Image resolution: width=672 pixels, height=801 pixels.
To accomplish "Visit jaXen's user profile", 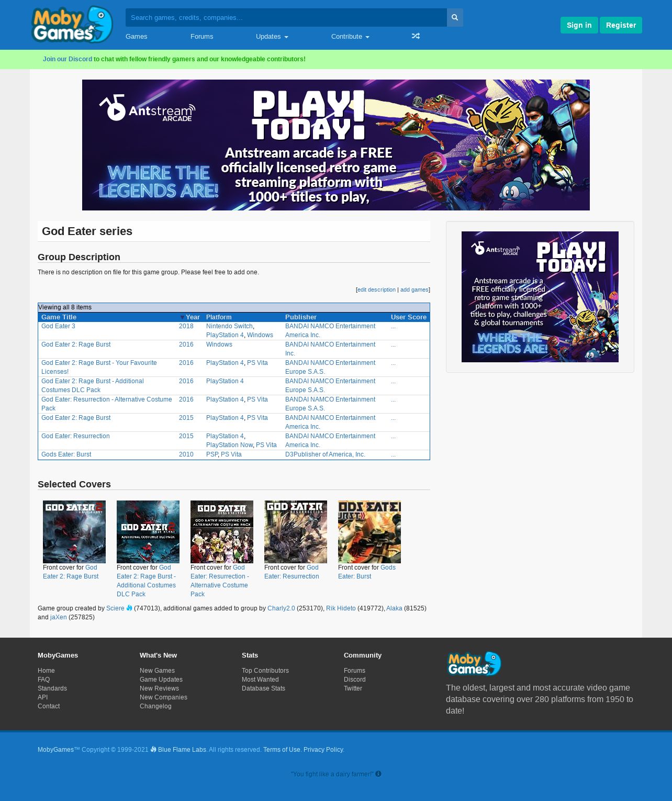I will click(58, 617).
